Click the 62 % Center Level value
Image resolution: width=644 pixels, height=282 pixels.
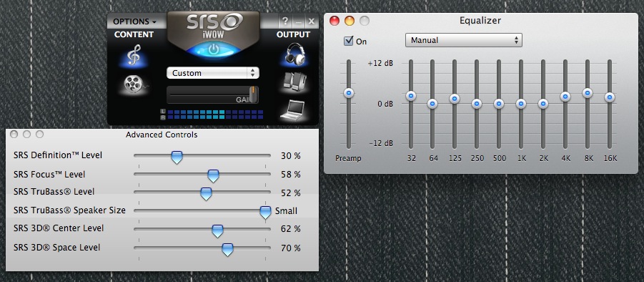click(x=291, y=228)
